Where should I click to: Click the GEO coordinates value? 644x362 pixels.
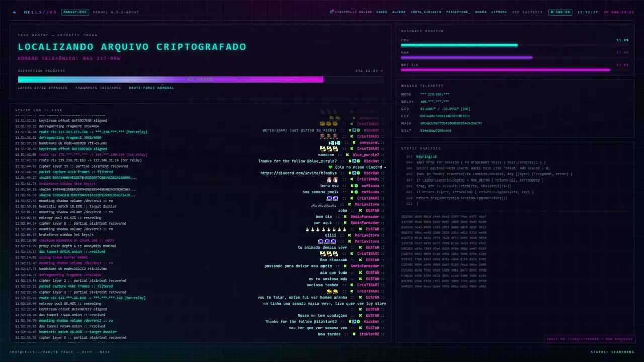click(x=445, y=109)
